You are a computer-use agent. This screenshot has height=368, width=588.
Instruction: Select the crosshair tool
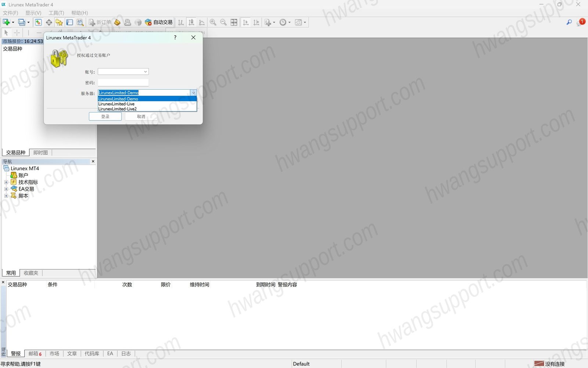click(x=17, y=33)
